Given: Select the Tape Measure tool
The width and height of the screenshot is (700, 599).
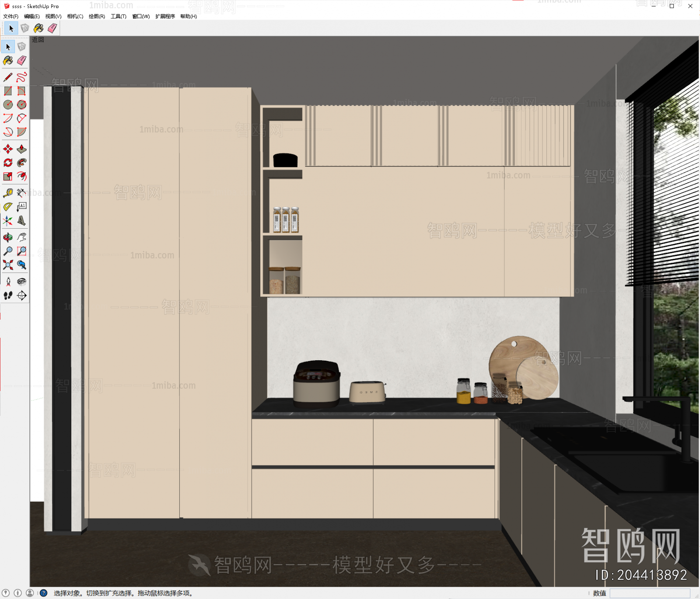Looking at the screenshot, I should tap(8, 192).
